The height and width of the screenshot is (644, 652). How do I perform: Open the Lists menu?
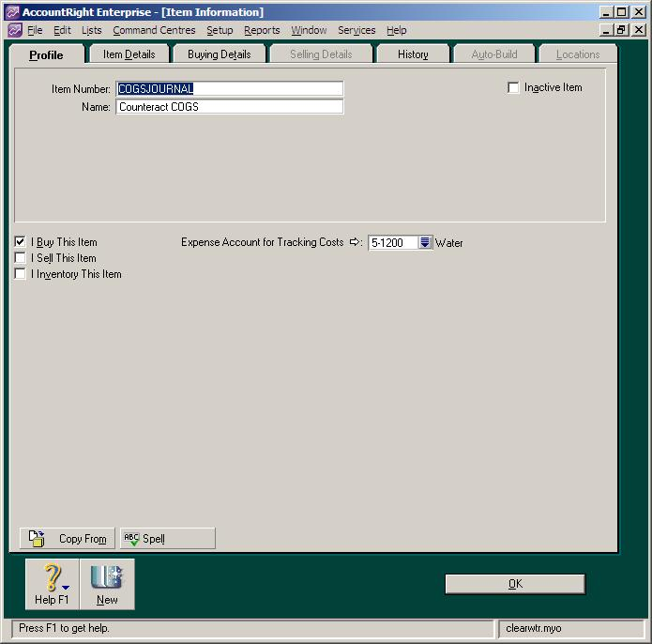point(92,30)
